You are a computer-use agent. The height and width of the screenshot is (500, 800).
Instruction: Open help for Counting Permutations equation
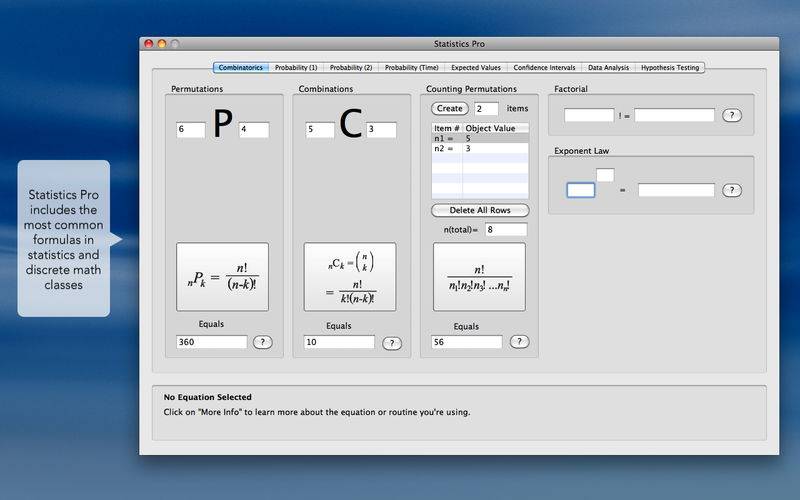[x=519, y=342]
